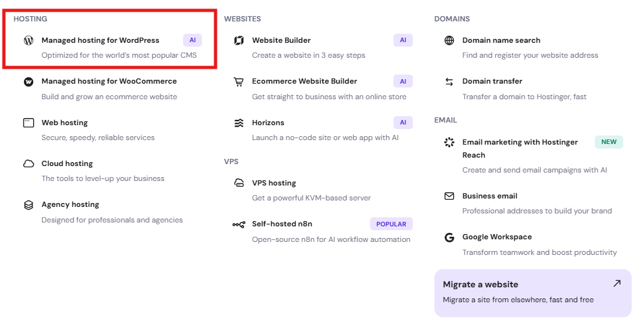Click the Domain transfer arrows icon

(449, 82)
